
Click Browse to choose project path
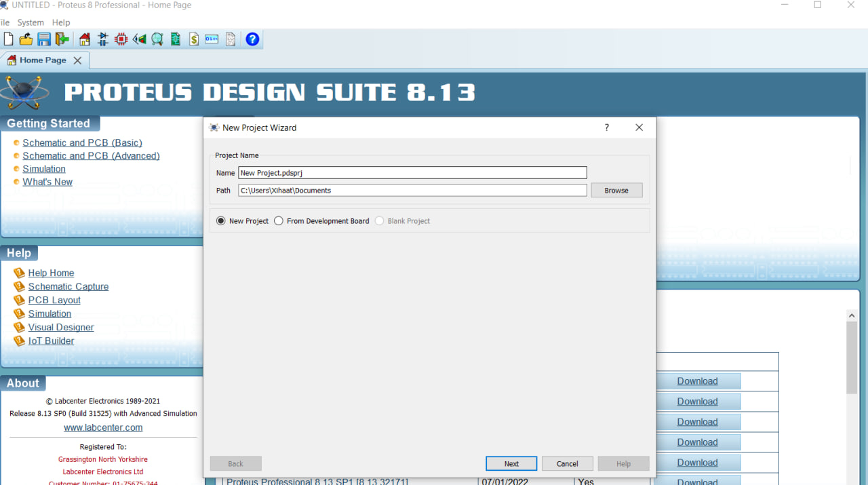(x=616, y=191)
